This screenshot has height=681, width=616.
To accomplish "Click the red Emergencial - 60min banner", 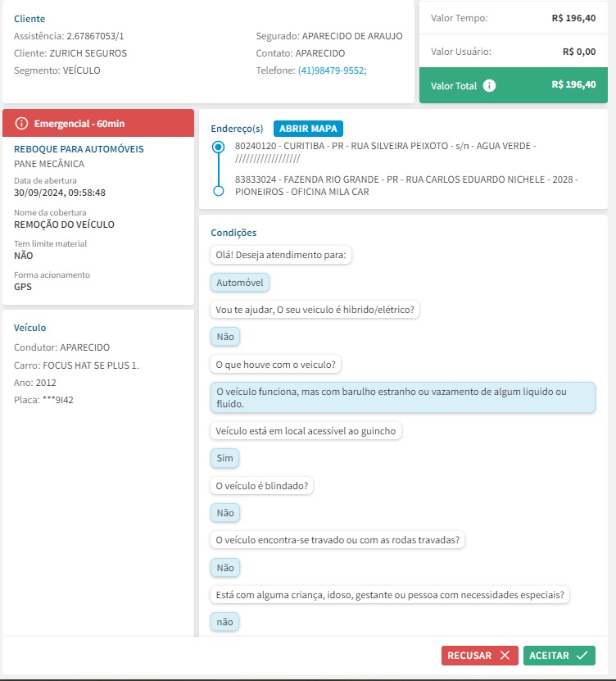I will pos(98,124).
